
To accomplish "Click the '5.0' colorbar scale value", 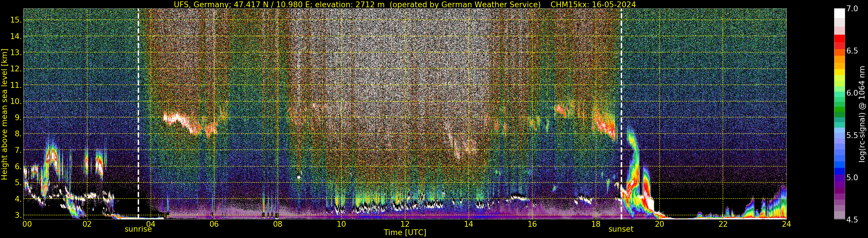I will tap(852, 177).
